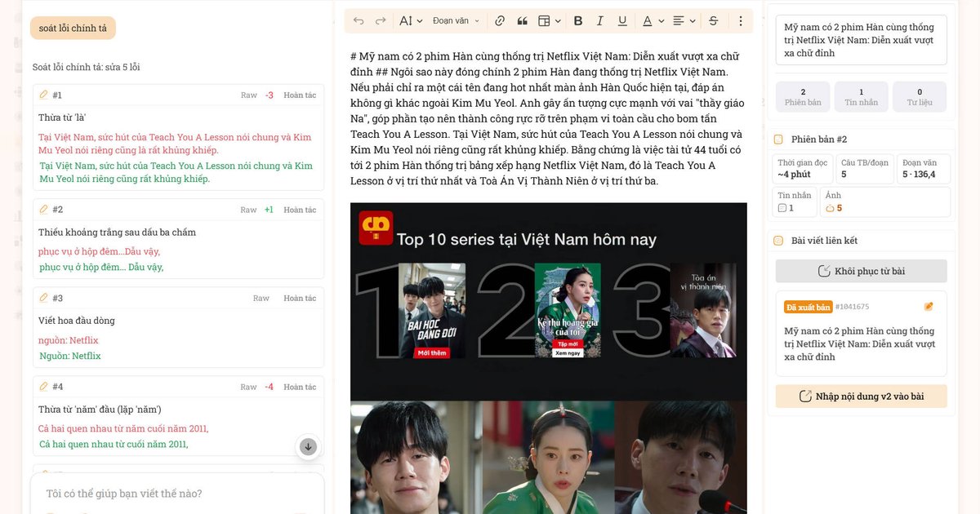Click 'Raw' on correction #2
The width and height of the screenshot is (980, 514).
click(249, 210)
